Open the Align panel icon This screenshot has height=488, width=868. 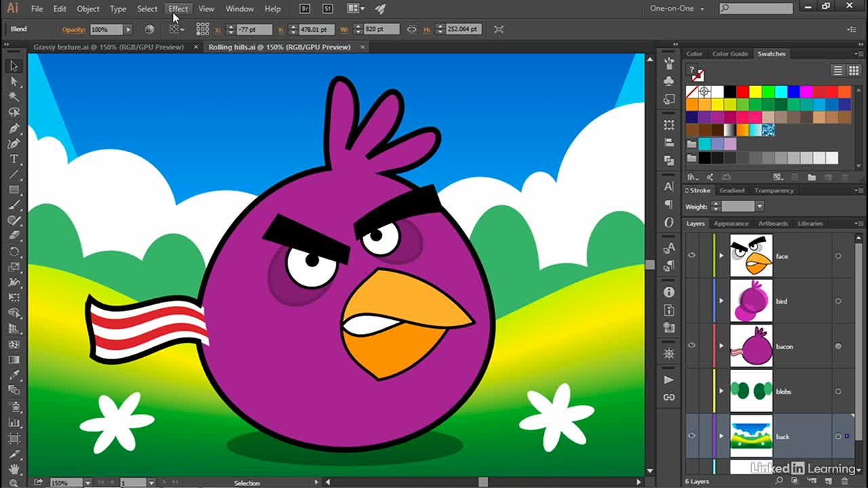(x=669, y=143)
